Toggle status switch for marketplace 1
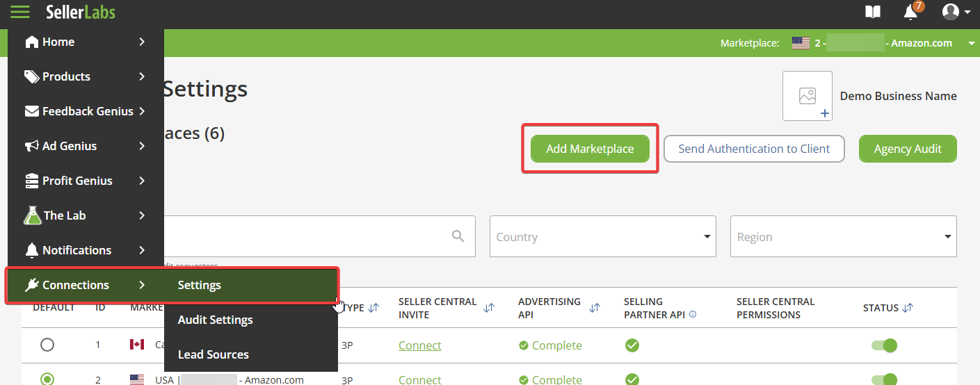 coord(884,345)
